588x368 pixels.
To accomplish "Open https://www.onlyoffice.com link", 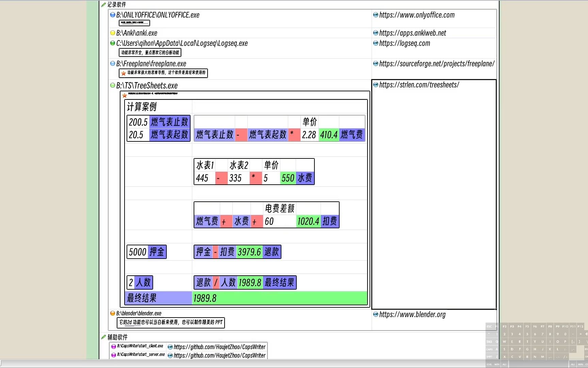I will [x=417, y=15].
